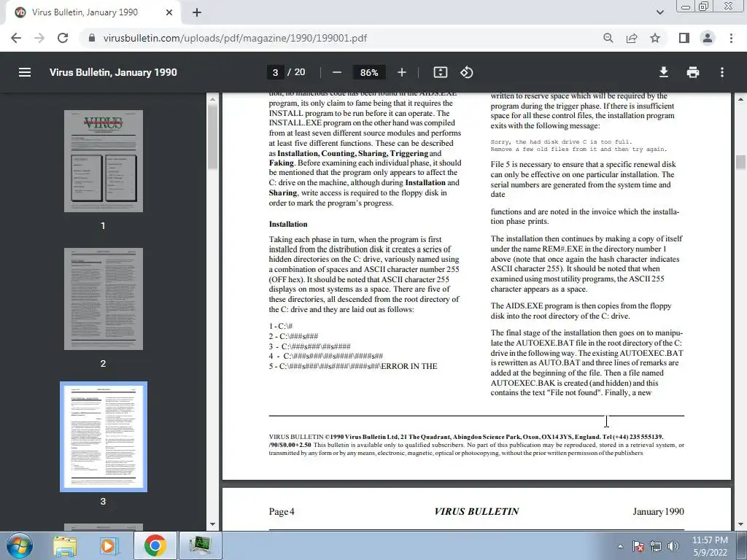Toggle the PDF sidebar menu icon
The image size is (747, 560).
(25, 72)
